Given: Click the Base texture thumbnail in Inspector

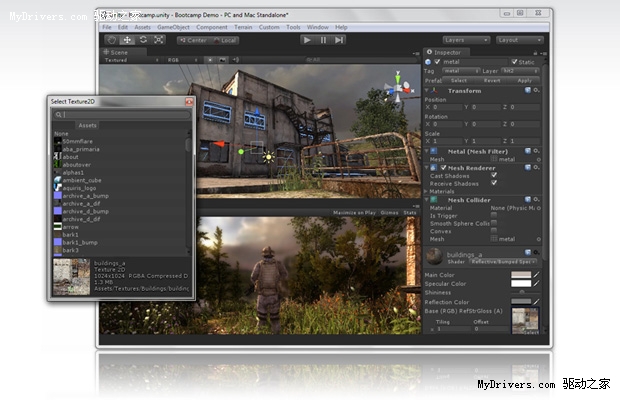Looking at the screenshot, I should (x=525, y=320).
